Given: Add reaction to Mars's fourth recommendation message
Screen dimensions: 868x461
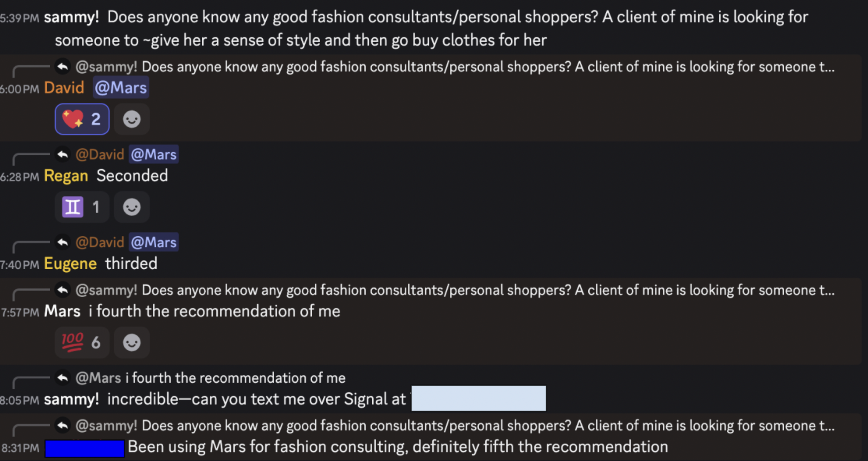Looking at the screenshot, I should click(x=132, y=342).
